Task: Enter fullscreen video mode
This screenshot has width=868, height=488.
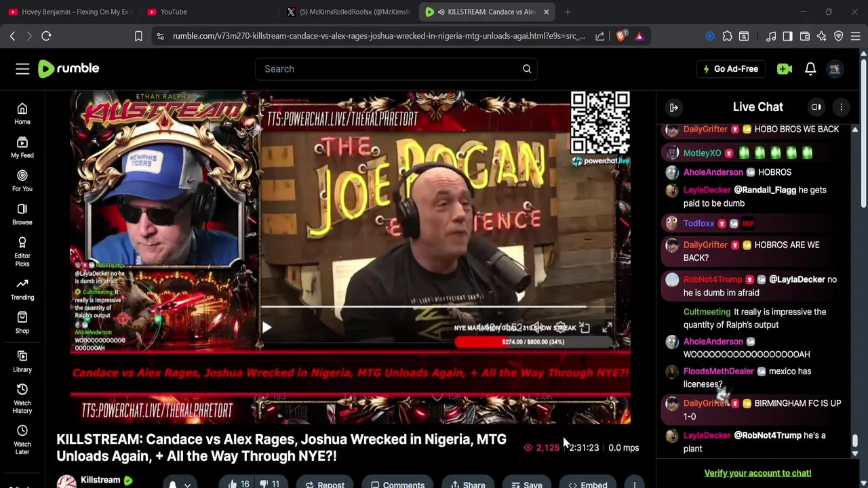Action: 607,328
